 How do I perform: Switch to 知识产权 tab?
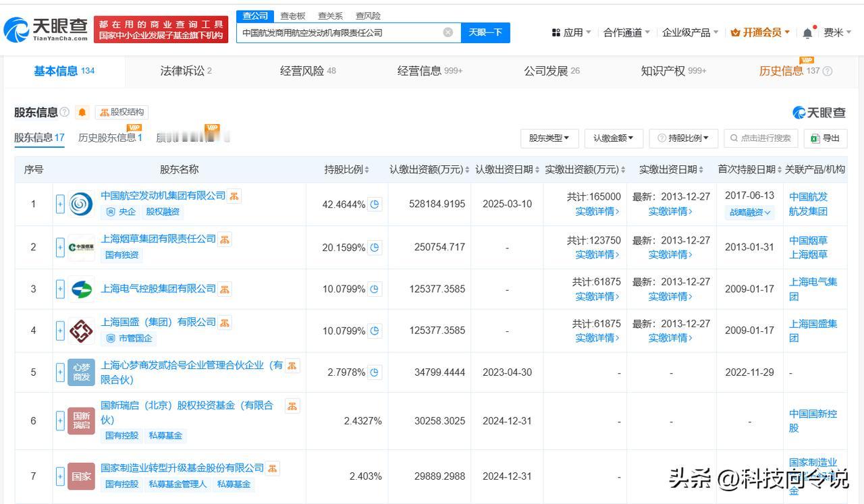click(674, 71)
